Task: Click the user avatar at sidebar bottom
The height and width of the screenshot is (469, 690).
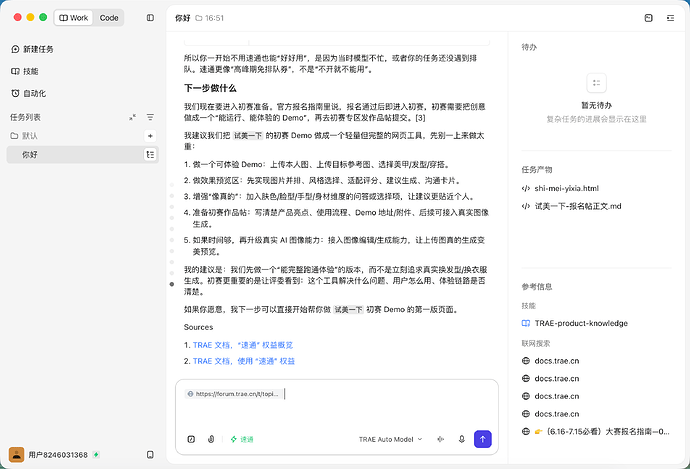Action: click(x=16, y=454)
